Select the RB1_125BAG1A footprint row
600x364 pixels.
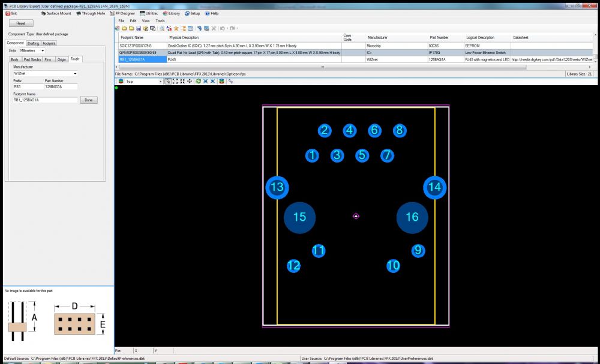point(355,59)
